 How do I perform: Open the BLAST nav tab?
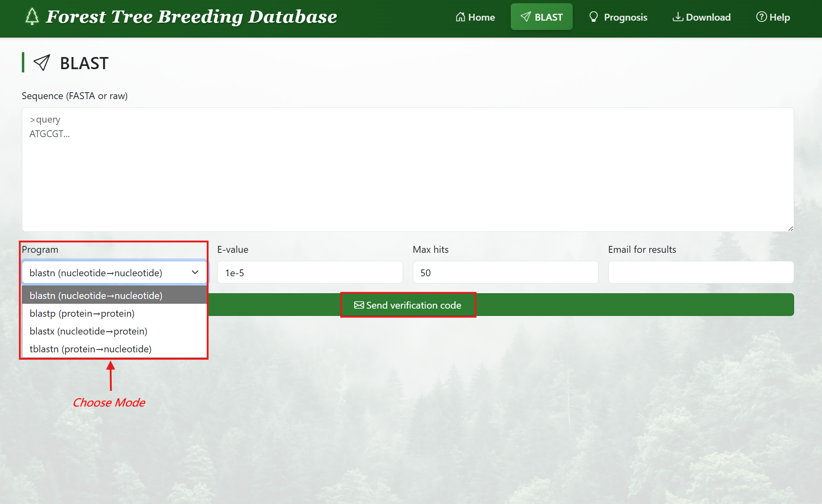coord(542,17)
